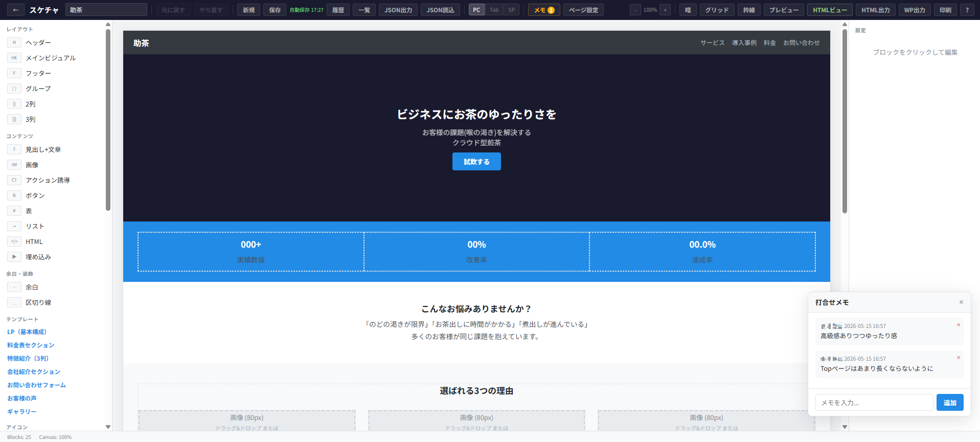Insert the お客様の声 template
Screen dimensions: 980x442
[x=21, y=399]
